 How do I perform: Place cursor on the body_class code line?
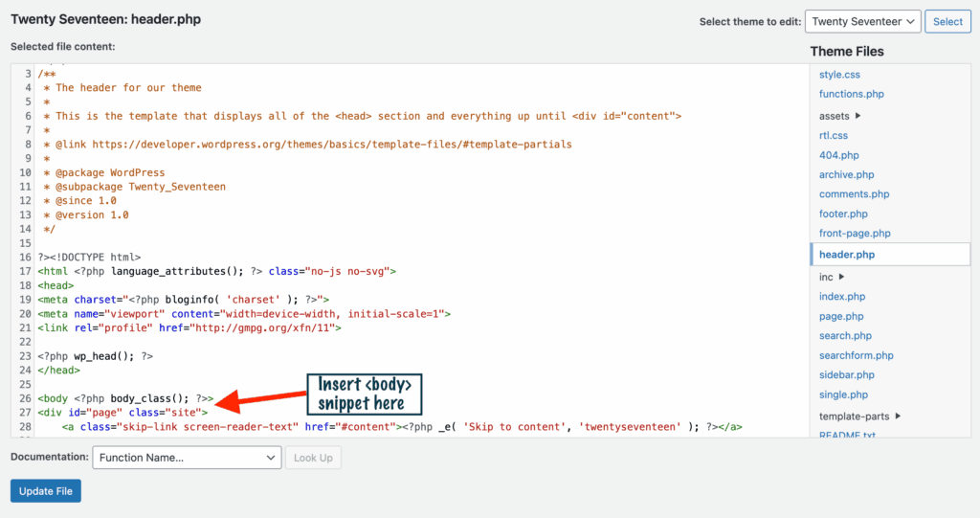[x=125, y=398]
